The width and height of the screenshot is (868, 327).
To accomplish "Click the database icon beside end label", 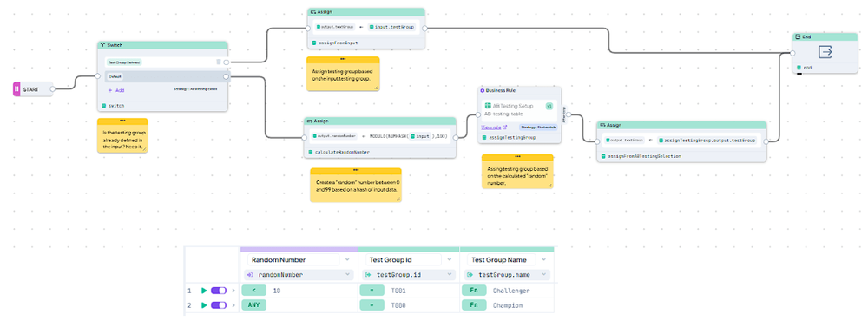I will 799,68.
